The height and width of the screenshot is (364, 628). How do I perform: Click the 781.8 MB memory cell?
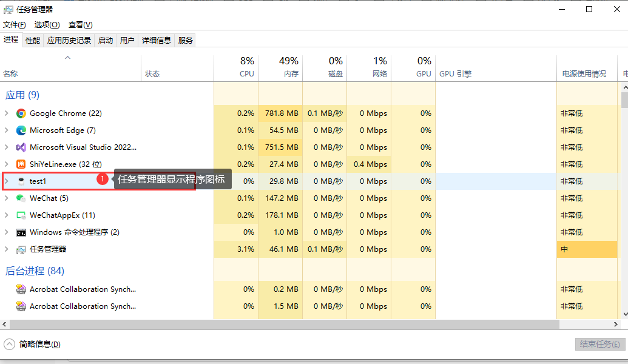[x=280, y=113]
